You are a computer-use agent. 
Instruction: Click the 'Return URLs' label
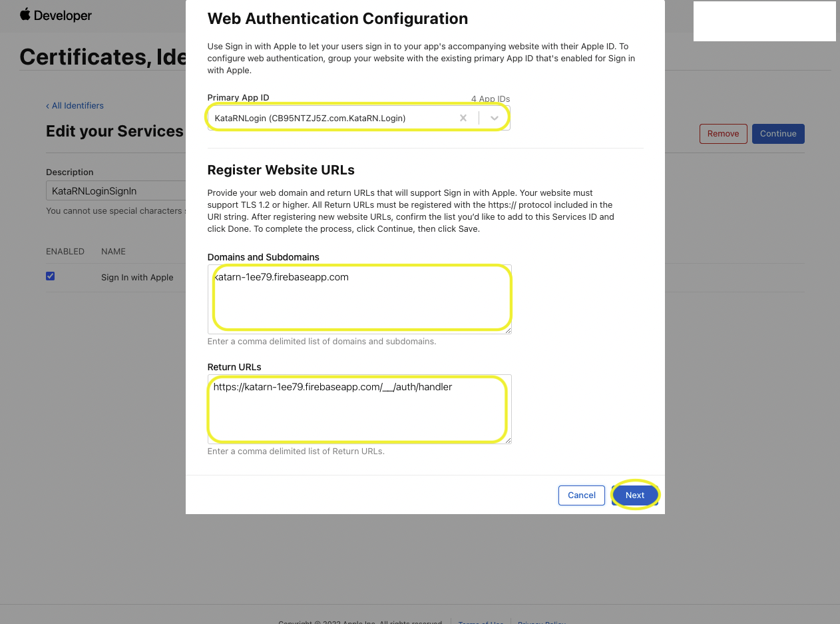pos(234,367)
